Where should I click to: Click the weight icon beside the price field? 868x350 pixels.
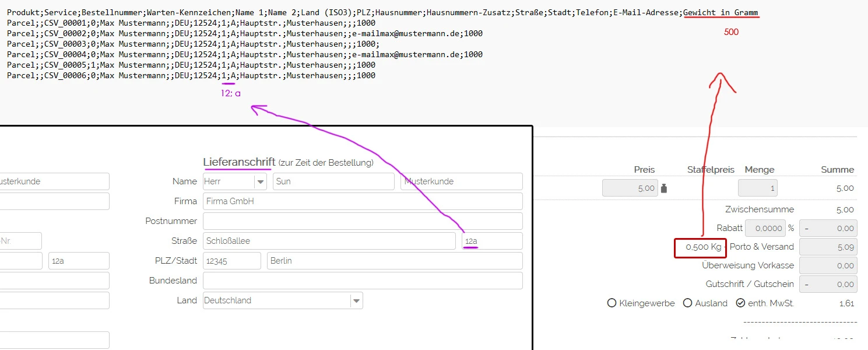point(664,188)
